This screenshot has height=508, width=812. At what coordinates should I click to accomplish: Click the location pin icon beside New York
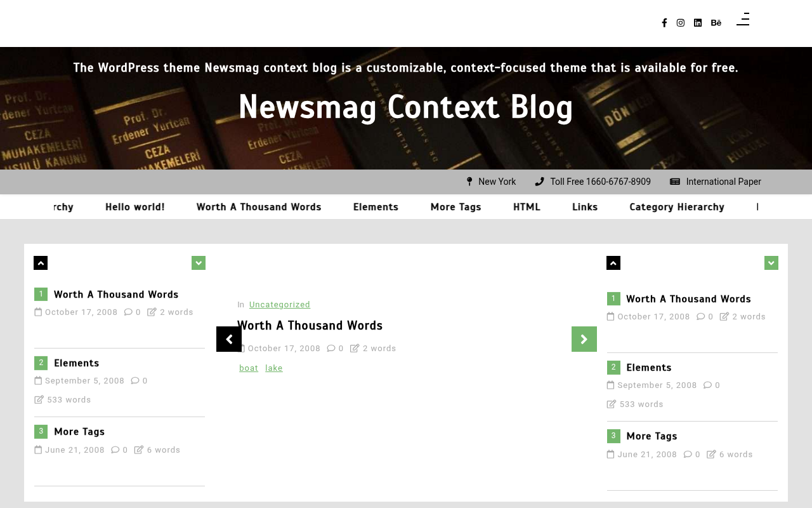pos(469,182)
